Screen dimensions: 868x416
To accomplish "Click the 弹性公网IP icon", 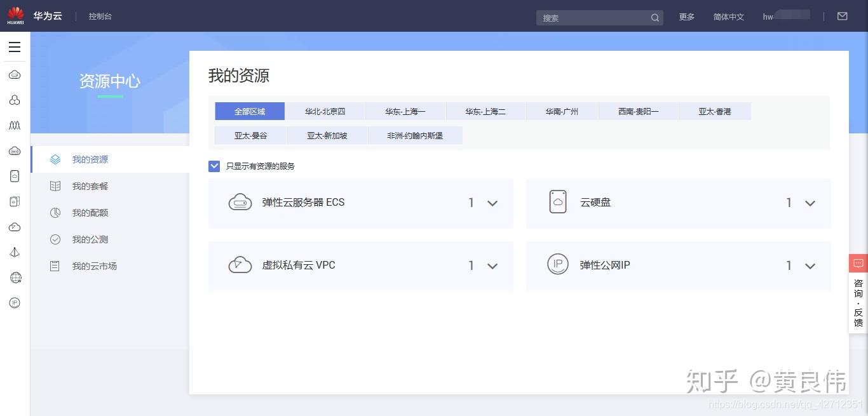I will tap(558, 264).
